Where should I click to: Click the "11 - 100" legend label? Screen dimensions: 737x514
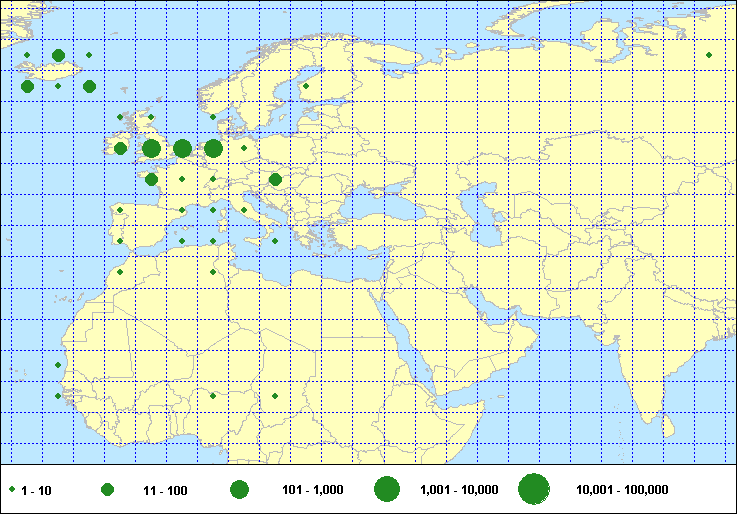(165, 490)
